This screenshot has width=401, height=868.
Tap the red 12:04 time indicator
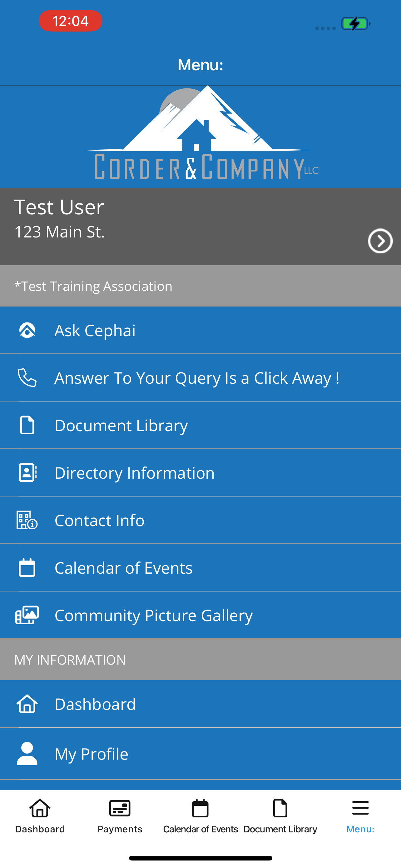(x=70, y=21)
